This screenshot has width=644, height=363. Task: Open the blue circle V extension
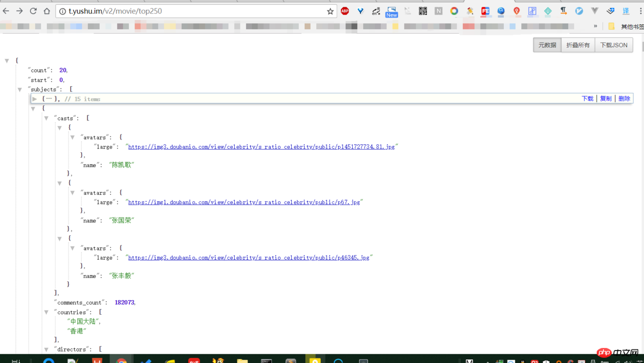[x=579, y=11]
